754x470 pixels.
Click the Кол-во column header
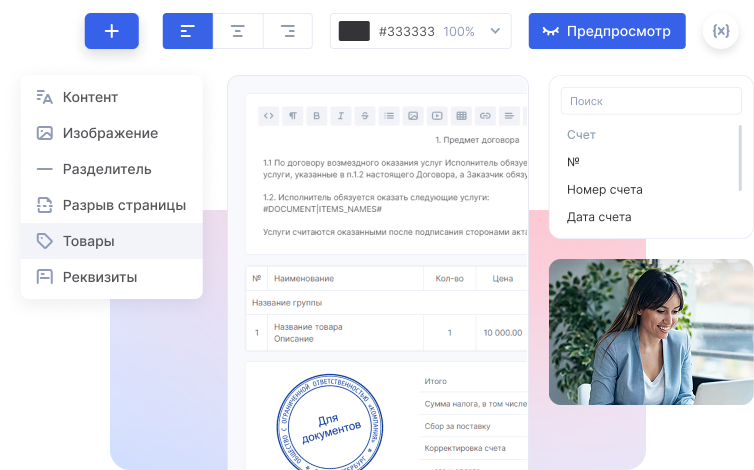[450, 279]
